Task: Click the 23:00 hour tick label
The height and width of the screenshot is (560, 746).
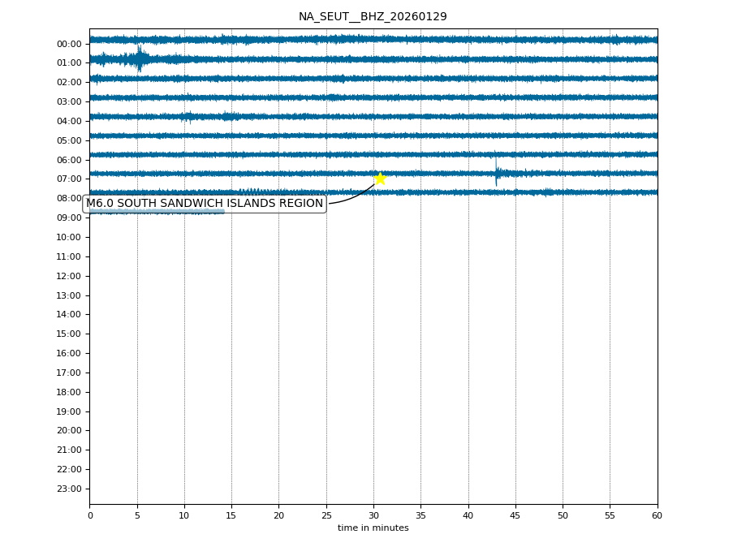Action: pos(69,489)
